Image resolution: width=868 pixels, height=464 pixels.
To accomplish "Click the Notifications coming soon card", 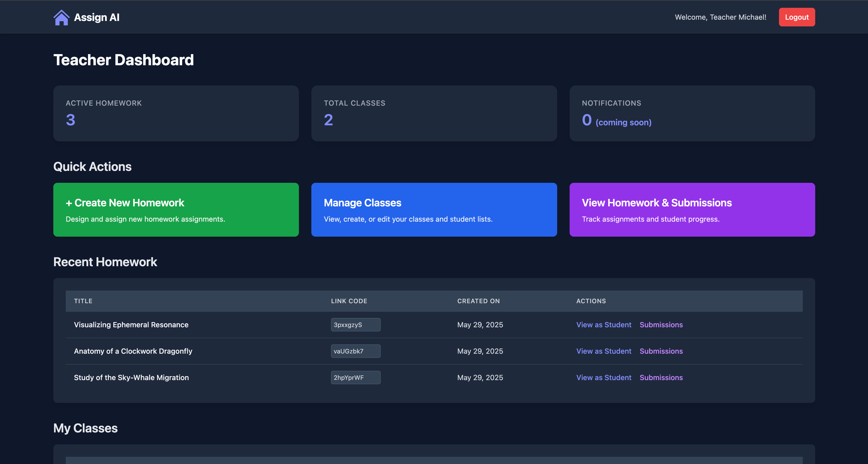I will tap(692, 113).
